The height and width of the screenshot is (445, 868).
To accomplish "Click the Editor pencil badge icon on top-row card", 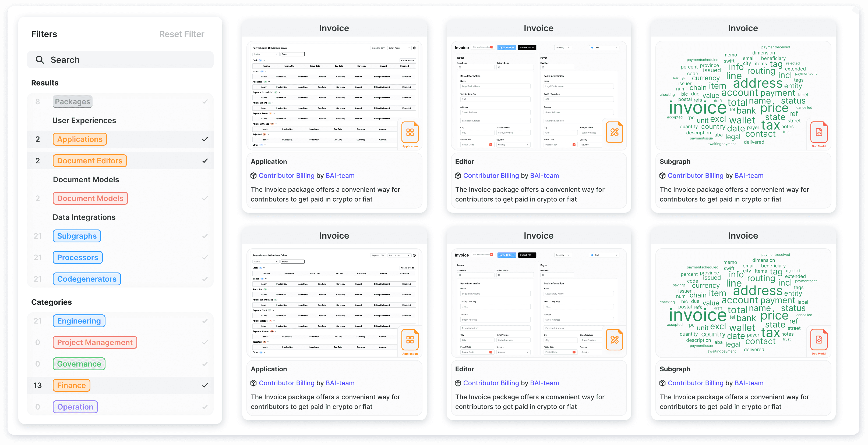I will click(614, 132).
